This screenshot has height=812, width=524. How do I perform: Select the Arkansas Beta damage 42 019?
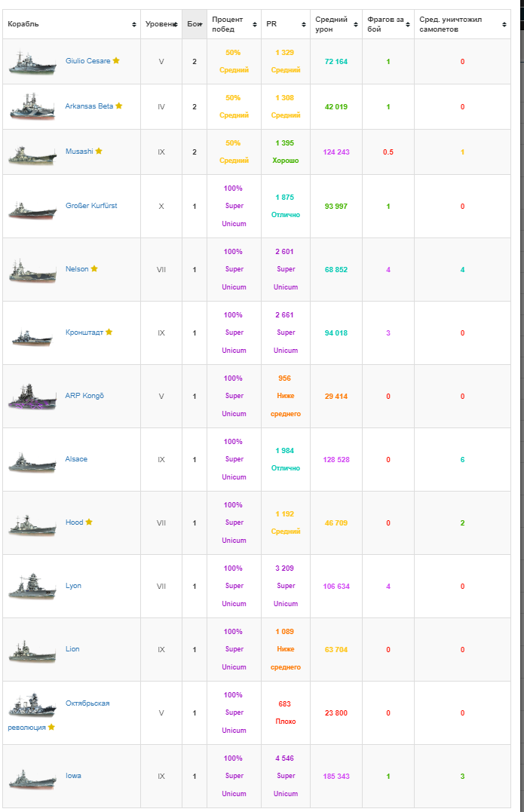coord(336,106)
